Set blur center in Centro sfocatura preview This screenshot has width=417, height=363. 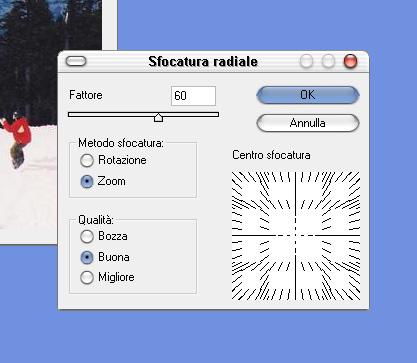coord(296,236)
